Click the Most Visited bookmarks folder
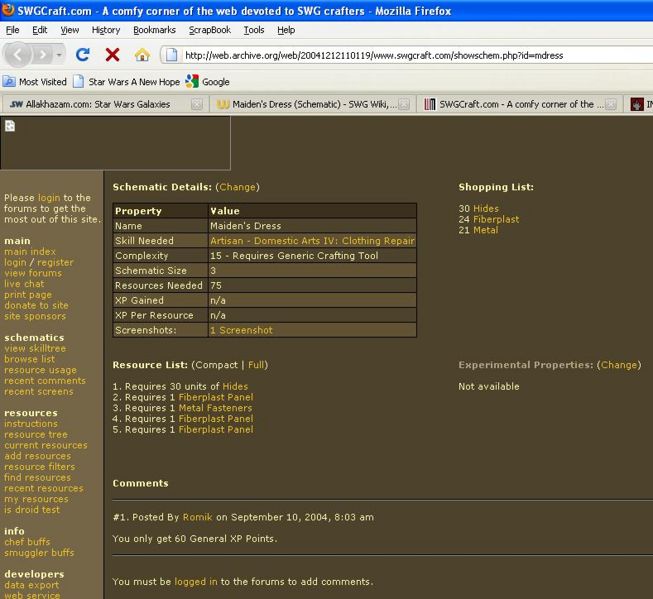Viewport: 653px width, 599px height. pyautogui.click(x=35, y=82)
